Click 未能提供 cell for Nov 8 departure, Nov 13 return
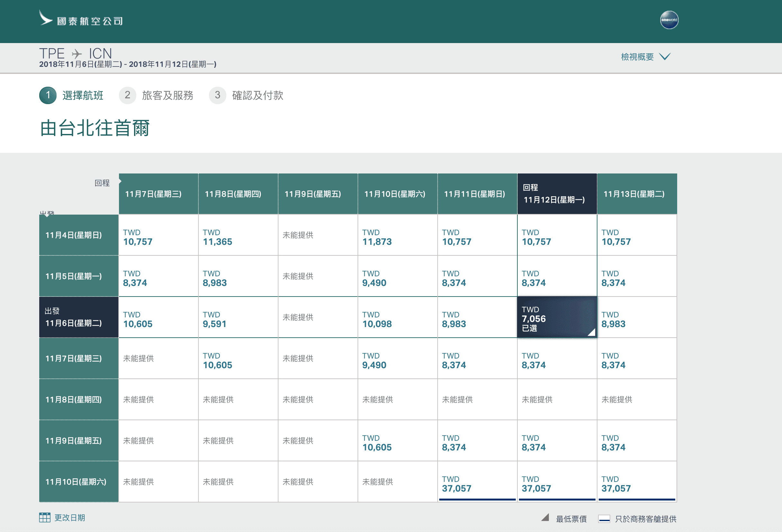Viewport: 782px width, 532px height. point(637,400)
